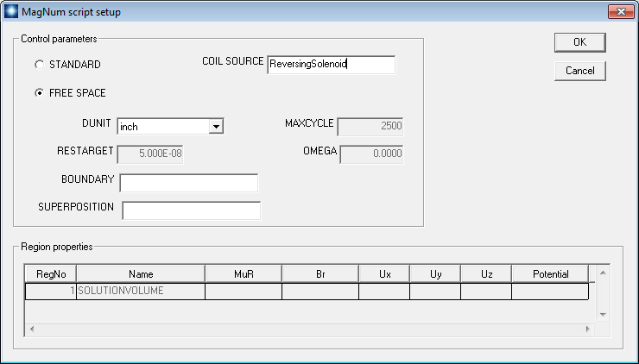Viewport: 639px width, 364px height.
Task: Click the BOUNDARY input field
Action: (188, 183)
